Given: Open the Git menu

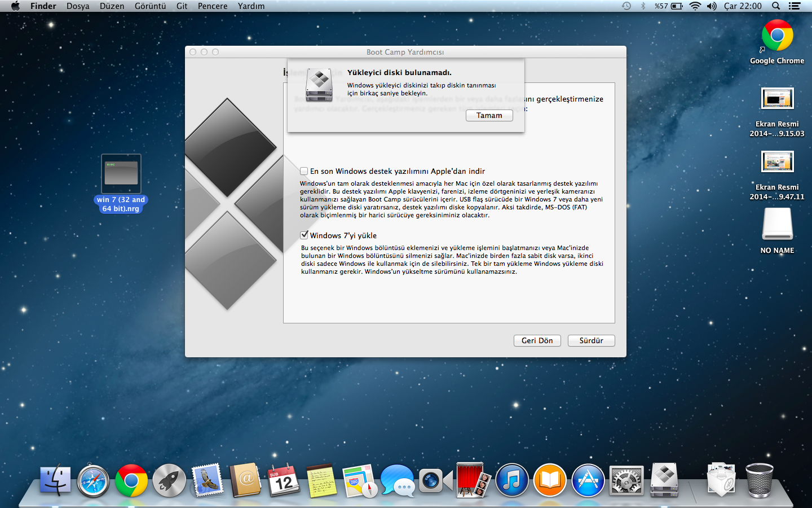Looking at the screenshot, I should coord(182,6).
